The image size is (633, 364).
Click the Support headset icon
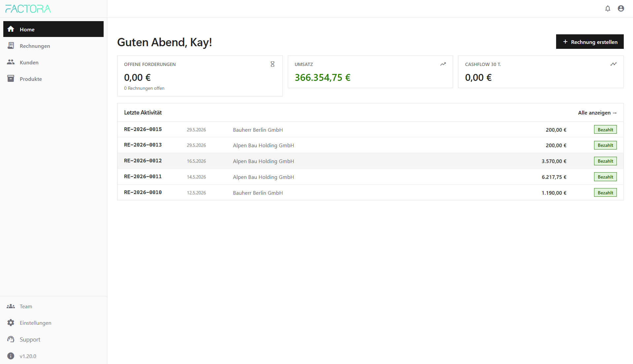[11, 339]
